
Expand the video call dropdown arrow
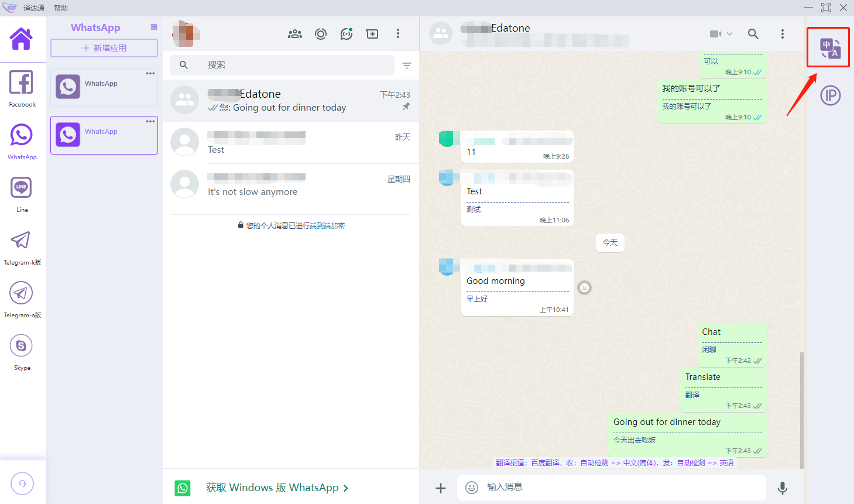pos(729,34)
